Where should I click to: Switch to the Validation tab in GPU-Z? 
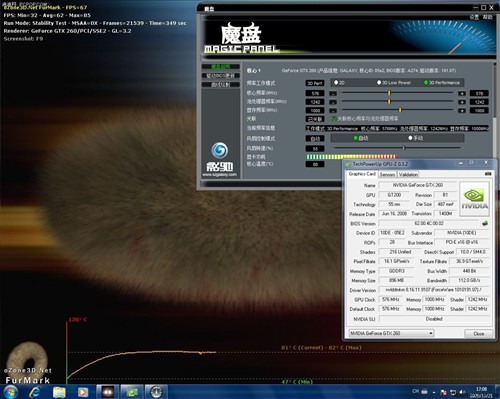click(408, 174)
